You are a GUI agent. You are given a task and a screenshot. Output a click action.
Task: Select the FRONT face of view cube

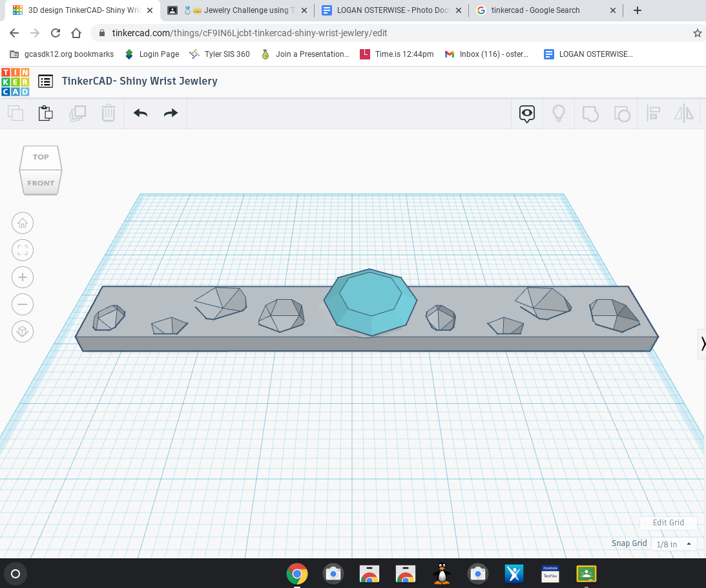coord(41,183)
